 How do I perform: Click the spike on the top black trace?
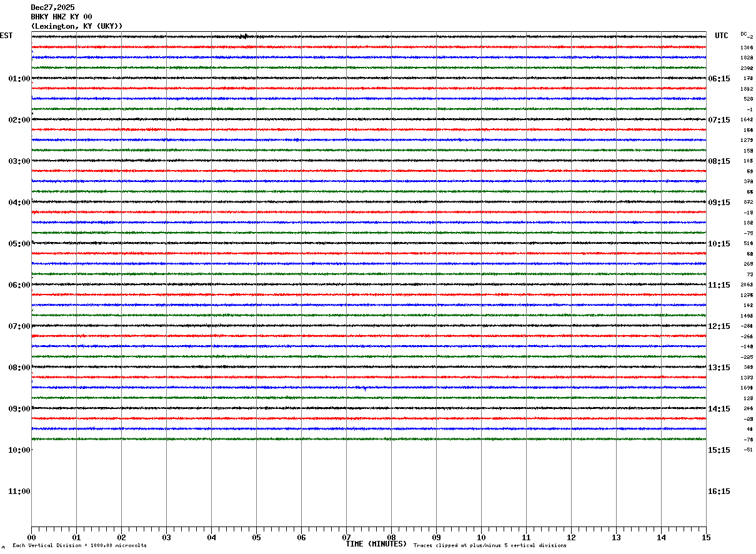245,36
